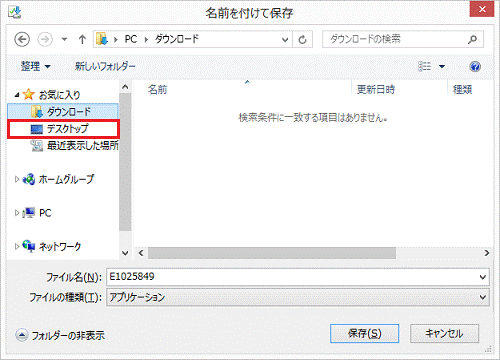Open the view options dropdown arrow
Image resolution: width=500 pixels, height=360 pixels.
point(442,66)
